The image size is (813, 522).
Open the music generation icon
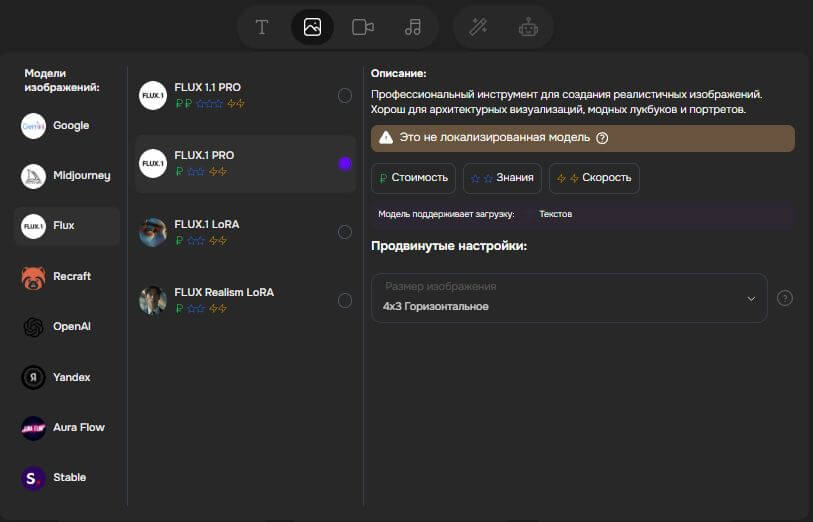tap(413, 27)
